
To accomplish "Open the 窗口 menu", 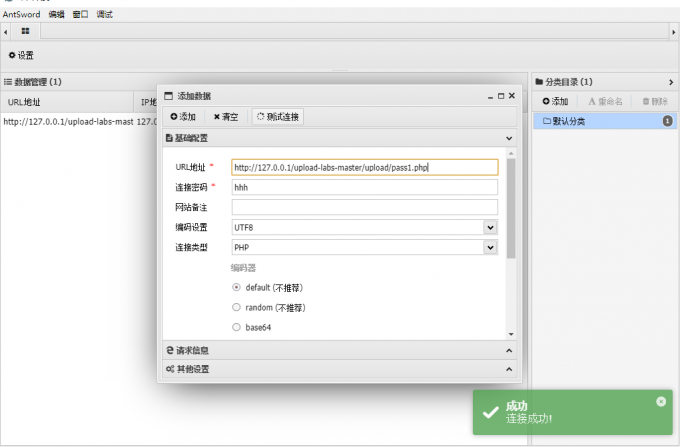I will pos(80,14).
